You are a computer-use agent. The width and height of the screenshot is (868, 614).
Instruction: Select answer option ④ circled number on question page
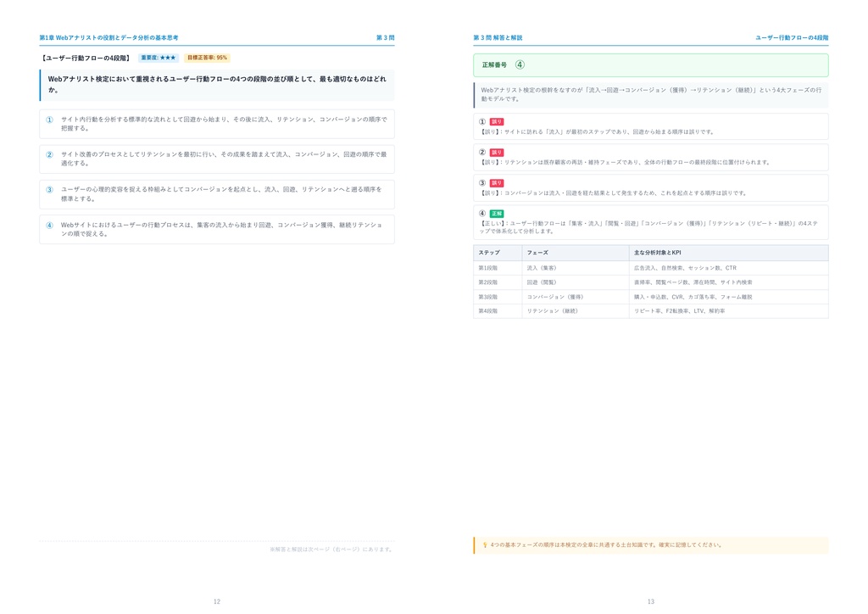coord(49,226)
